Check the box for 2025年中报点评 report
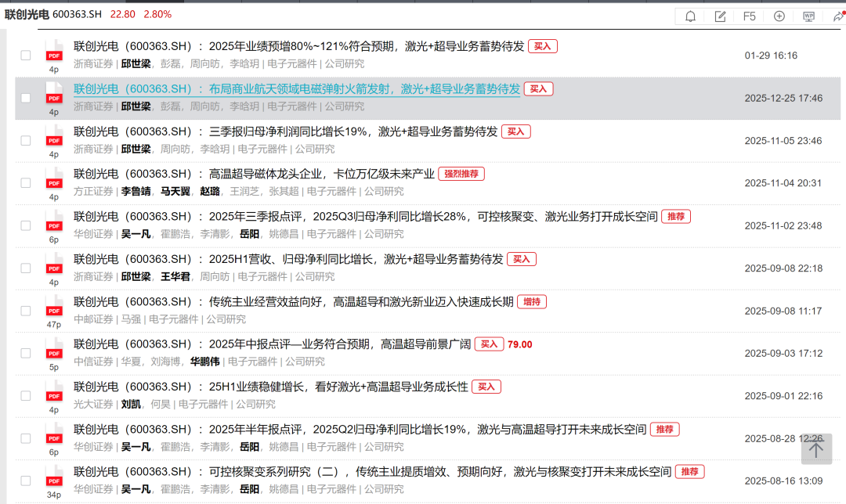Image resolution: width=846 pixels, height=504 pixels. click(x=25, y=353)
